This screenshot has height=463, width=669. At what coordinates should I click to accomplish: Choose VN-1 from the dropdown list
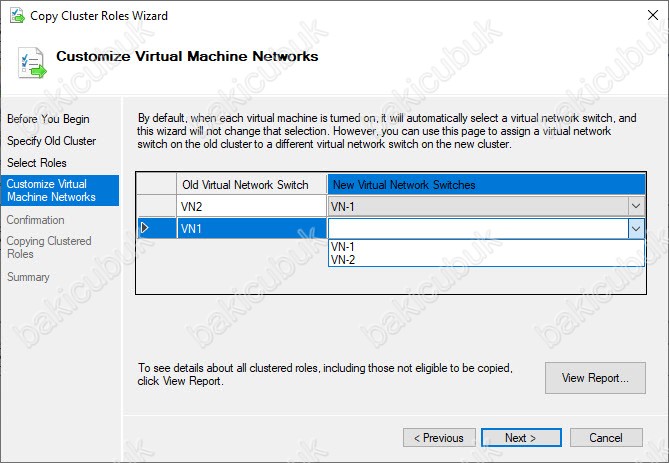343,246
